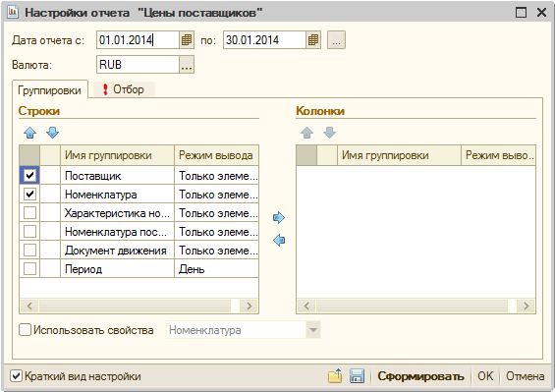Screen dimensions: 555x392
Task: Switch to the Отбор tab
Action: click(124, 89)
